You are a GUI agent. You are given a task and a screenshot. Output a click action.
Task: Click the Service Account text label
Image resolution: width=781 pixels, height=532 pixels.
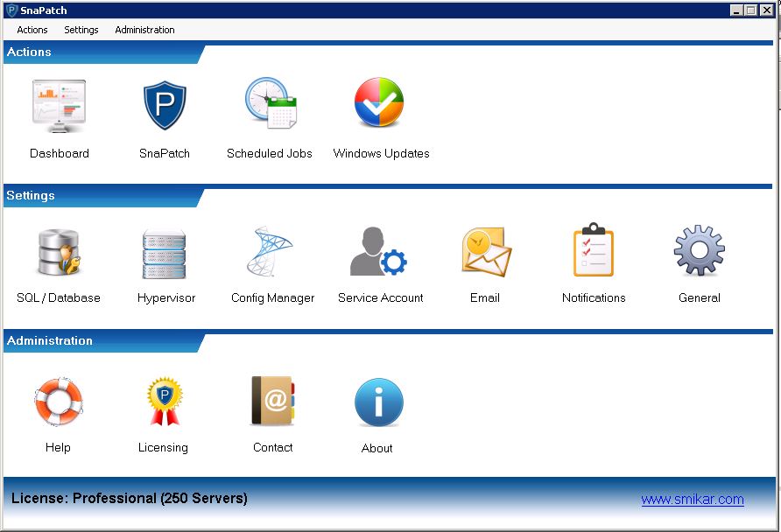coord(381,297)
